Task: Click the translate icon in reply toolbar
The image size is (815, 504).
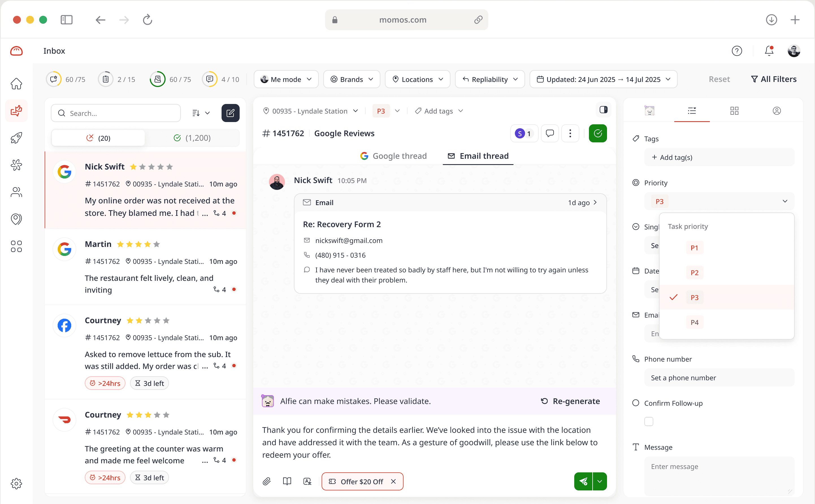Action: click(x=307, y=481)
